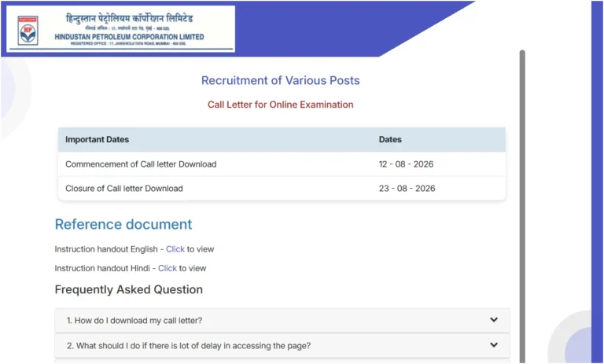
Task: Expand 'How do I download my call letter?'
Action: coord(282,321)
